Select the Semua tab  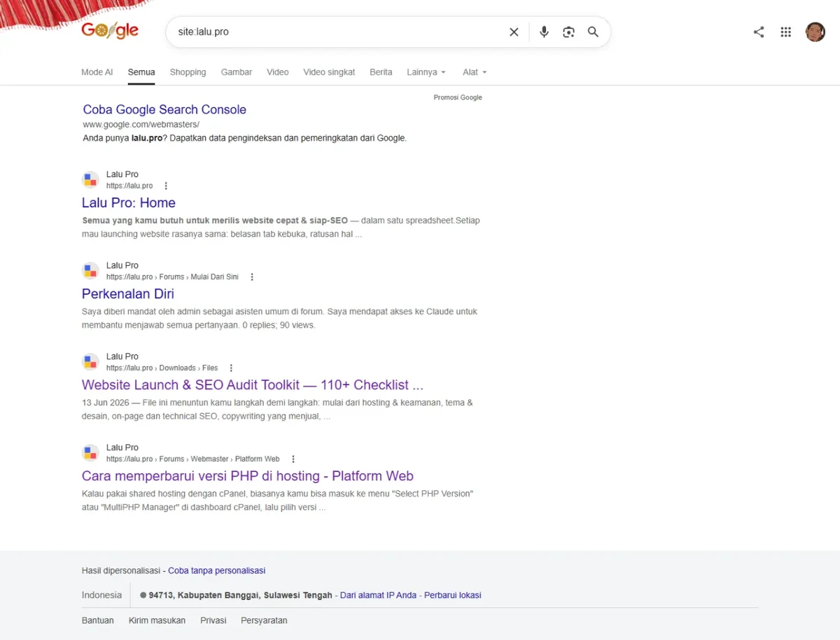pyautogui.click(x=141, y=72)
